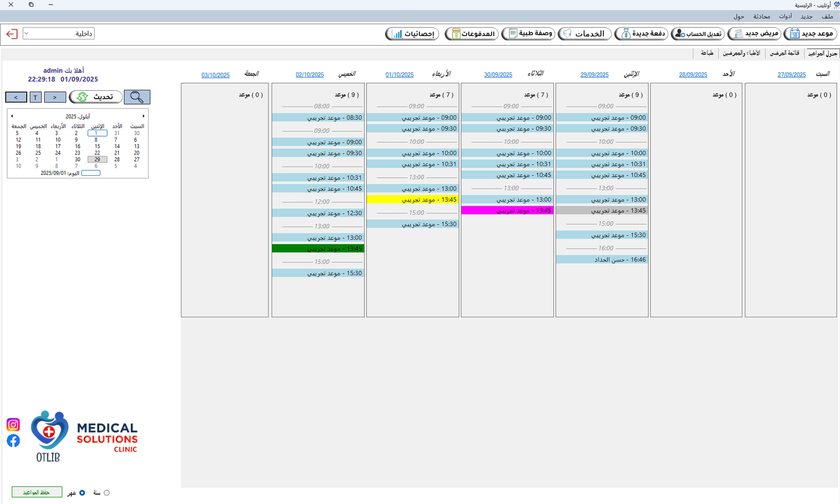Click the magnifier search icon button
This screenshot has height=504, width=840.
(137, 97)
